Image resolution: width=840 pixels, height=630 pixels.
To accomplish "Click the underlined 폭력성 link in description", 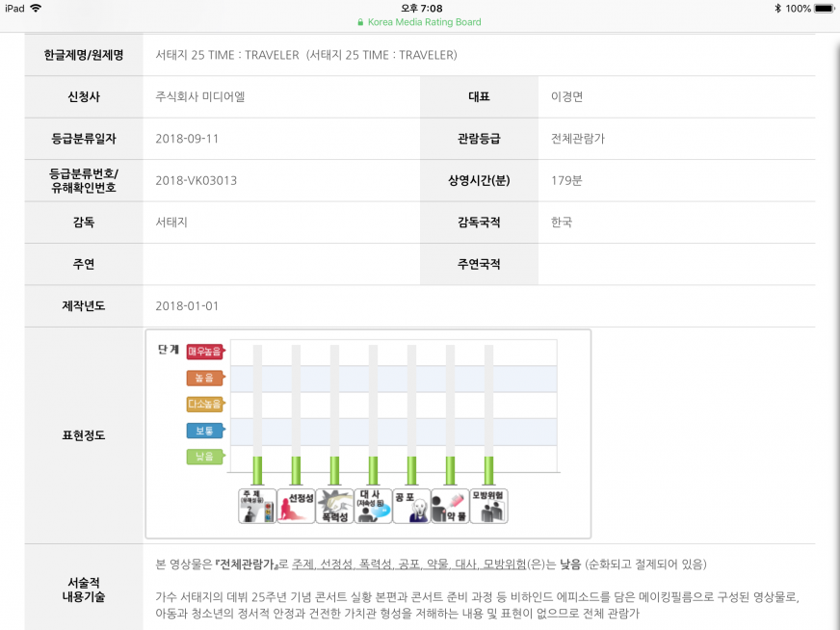I will pos(376,564).
